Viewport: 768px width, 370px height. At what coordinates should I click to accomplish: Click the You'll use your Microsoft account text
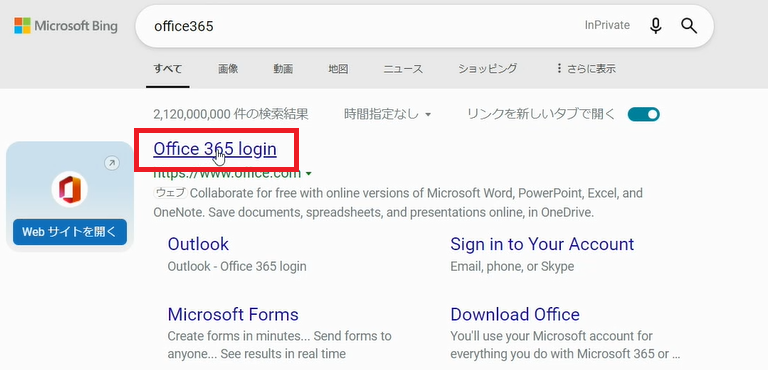pyautogui.click(x=565, y=345)
